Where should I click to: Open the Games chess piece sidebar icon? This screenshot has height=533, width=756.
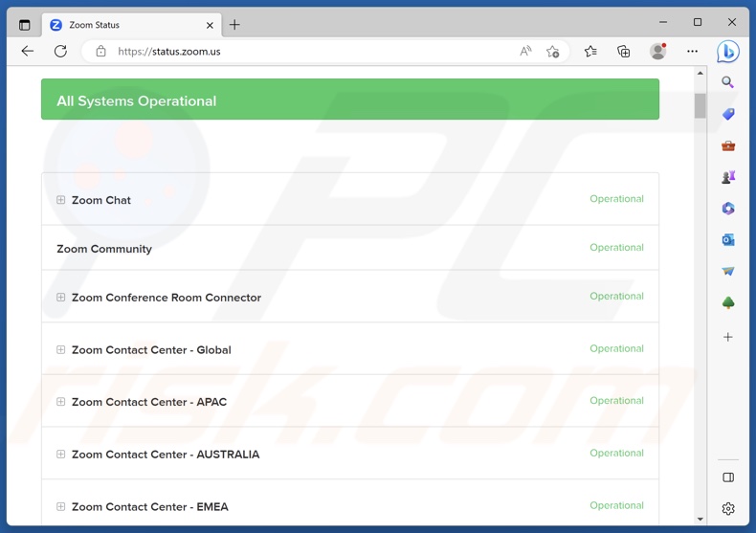[x=728, y=177]
